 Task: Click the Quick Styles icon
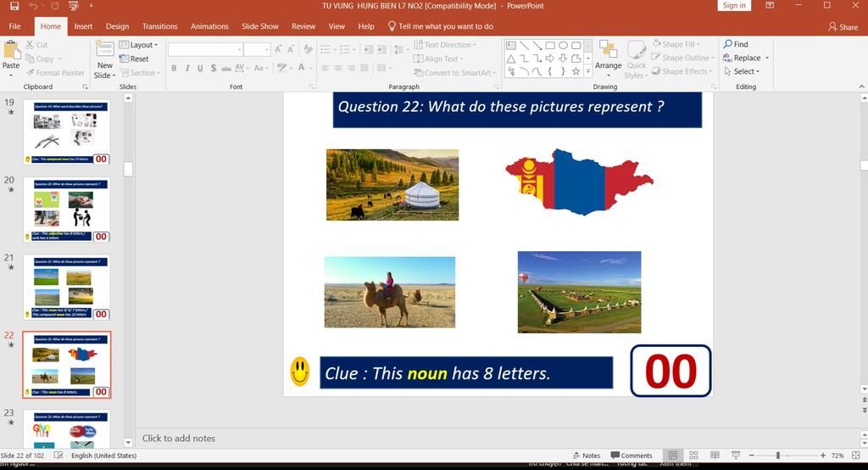[x=636, y=50]
